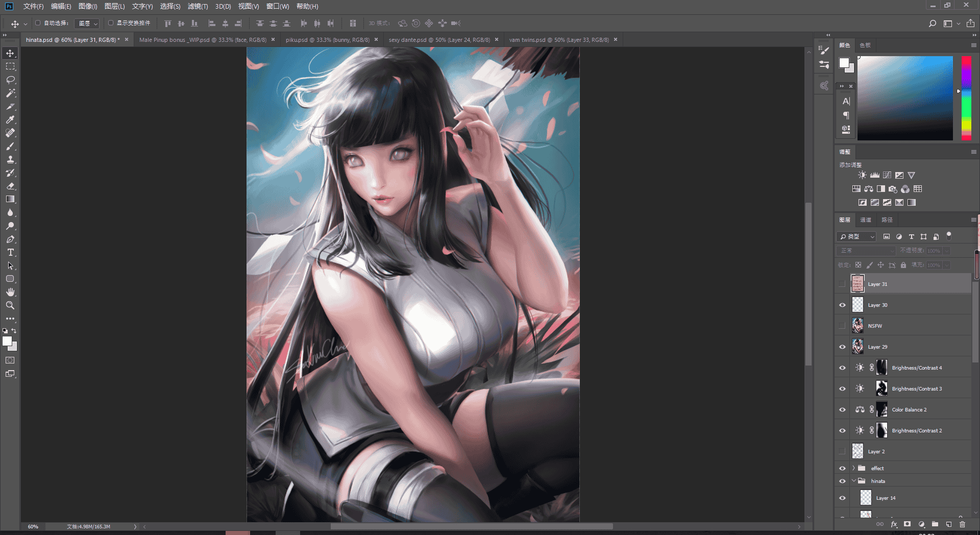Screen dimensions: 980x535
Task: Add a layer mask from the Layers panel footer
Action: pos(907,524)
